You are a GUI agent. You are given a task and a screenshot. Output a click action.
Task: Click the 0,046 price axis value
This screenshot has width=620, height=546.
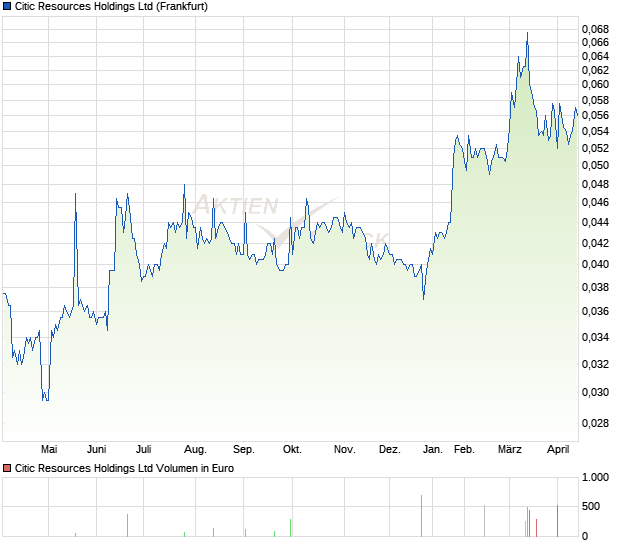pos(595,202)
